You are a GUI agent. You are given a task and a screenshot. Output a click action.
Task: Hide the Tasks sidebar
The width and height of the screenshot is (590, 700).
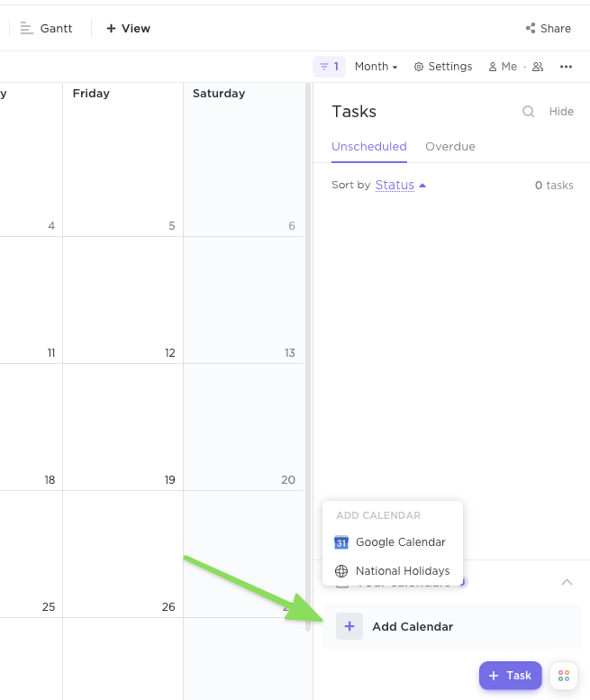click(x=561, y=112)
